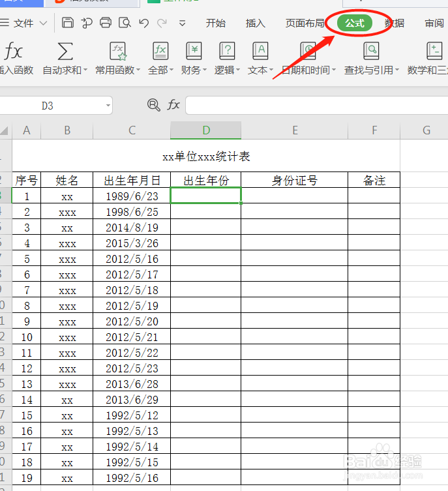448x491 pixels.
Task: Switch to the 页面布局 tab
Action: [305, 23]
